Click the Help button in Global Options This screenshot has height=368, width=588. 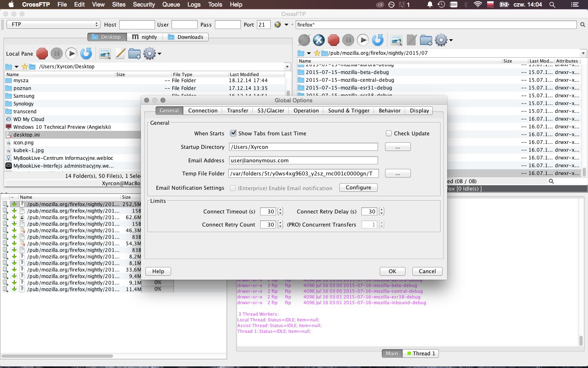158,271
